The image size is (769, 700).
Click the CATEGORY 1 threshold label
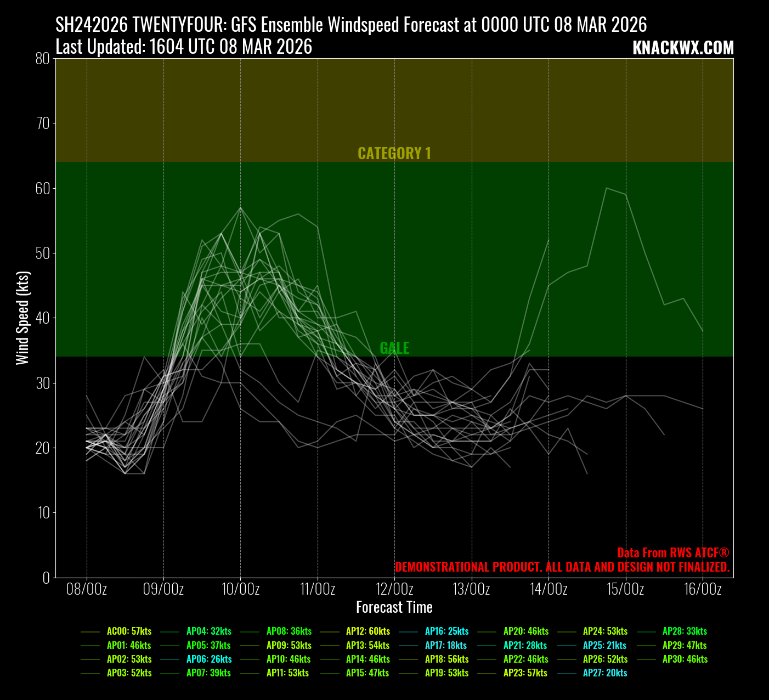pos(394,154)
